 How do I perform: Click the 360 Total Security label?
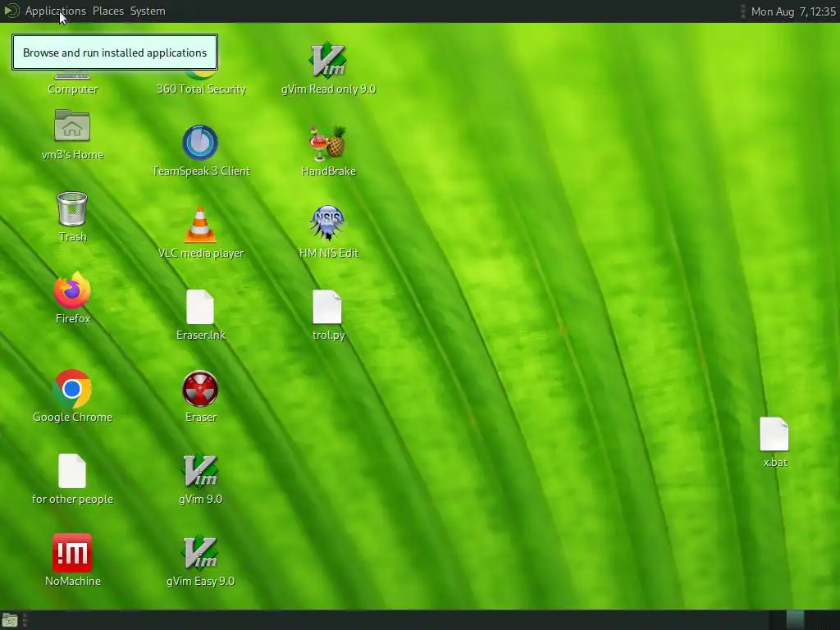point(201,89)
